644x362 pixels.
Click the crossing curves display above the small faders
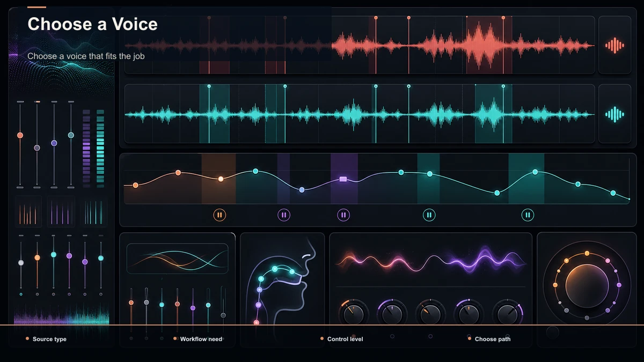[177, 259]
